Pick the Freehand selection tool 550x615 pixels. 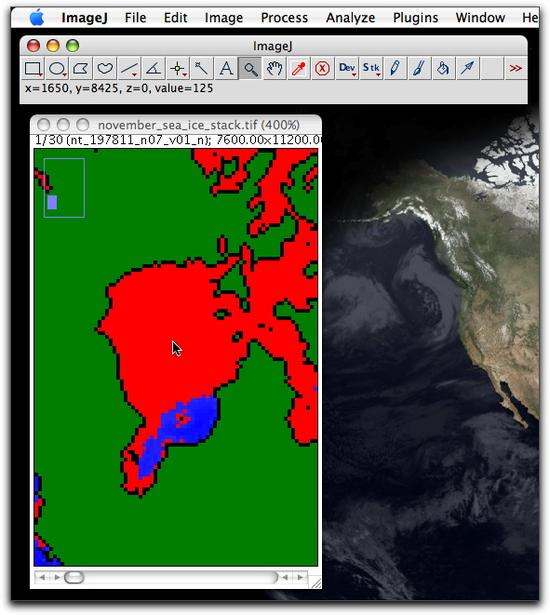(105, 69)
